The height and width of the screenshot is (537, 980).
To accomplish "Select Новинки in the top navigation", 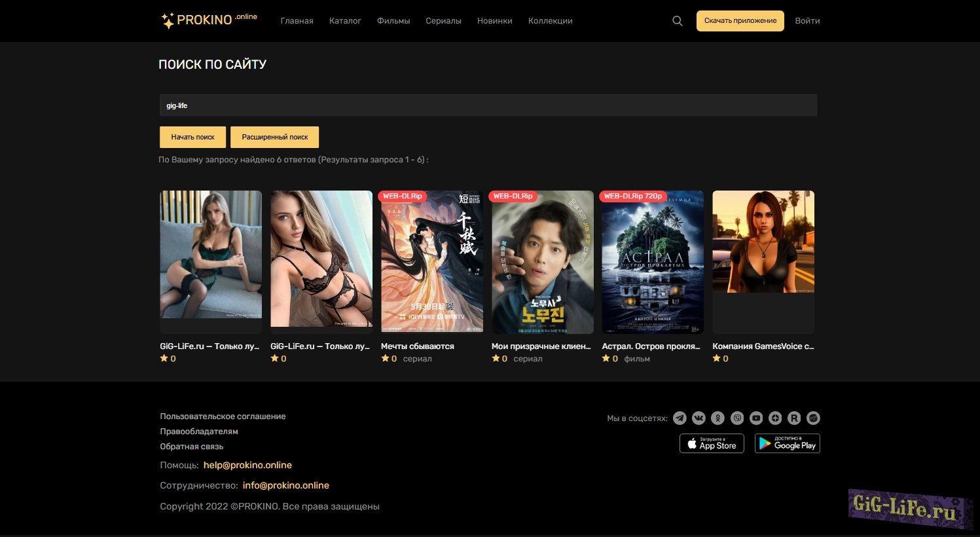I will coord(494,21).
